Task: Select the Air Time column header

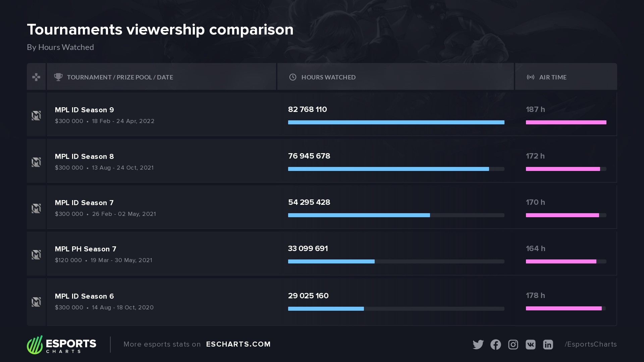Action: point(552,77)
